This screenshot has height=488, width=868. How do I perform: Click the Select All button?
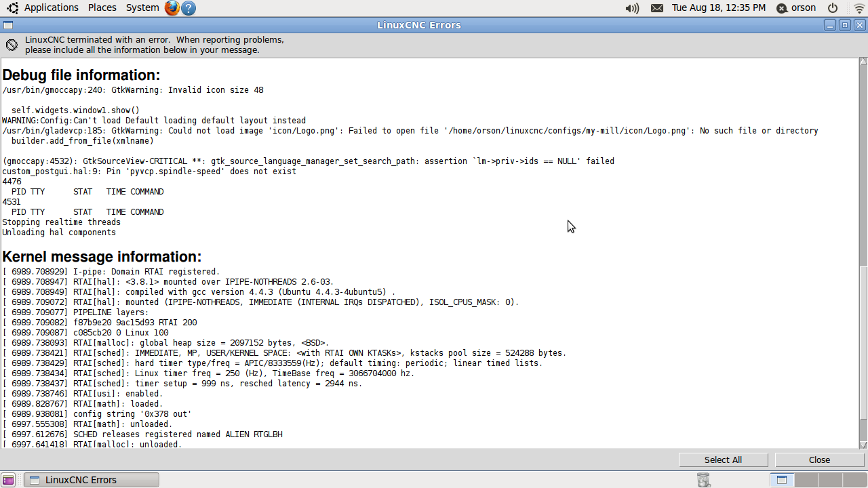pos(723,460)
